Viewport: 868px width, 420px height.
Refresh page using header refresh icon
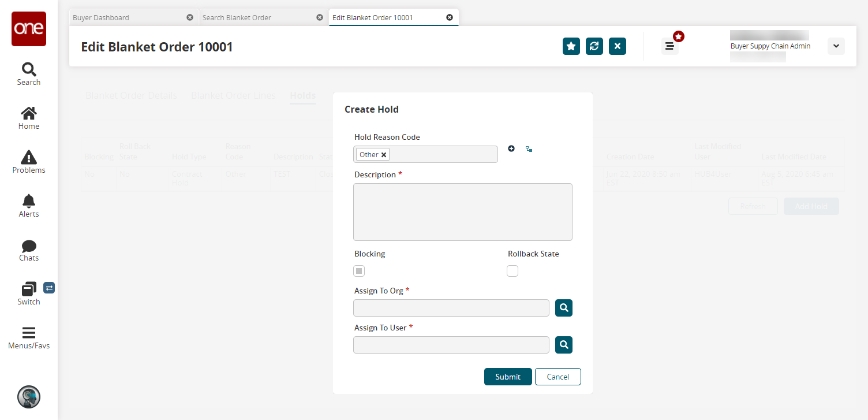[594, 46]
